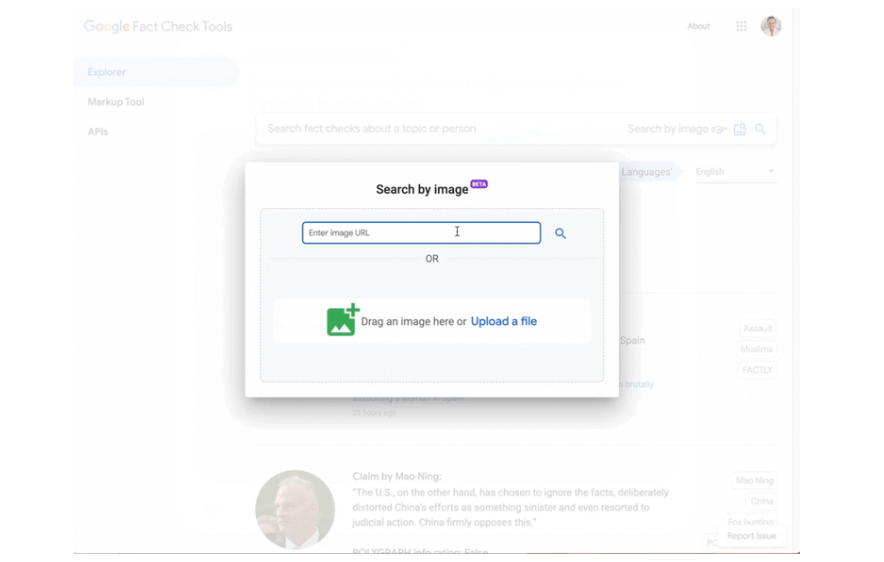
Task: Focus the Enter image URL field
Action: 421,233
